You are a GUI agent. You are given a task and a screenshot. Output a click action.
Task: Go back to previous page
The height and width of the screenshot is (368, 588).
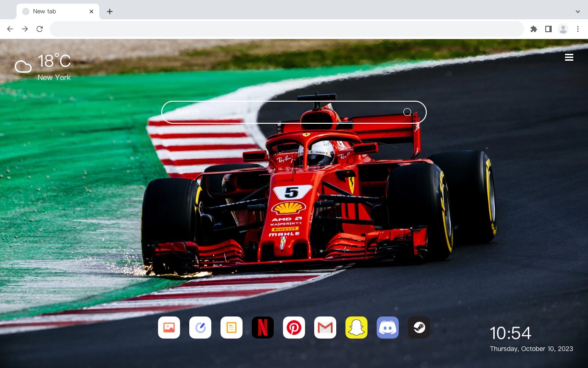pyautogui.click(x=10, y=29)
